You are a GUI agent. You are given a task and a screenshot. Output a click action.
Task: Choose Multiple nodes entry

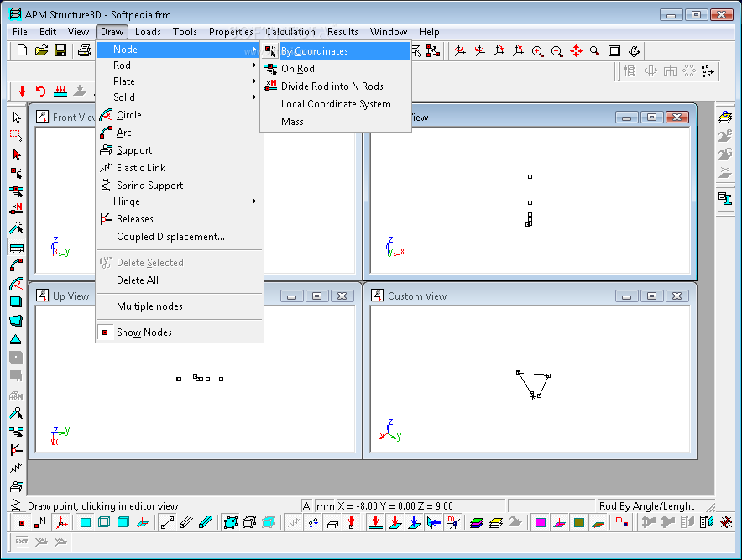tap(180, 306)
